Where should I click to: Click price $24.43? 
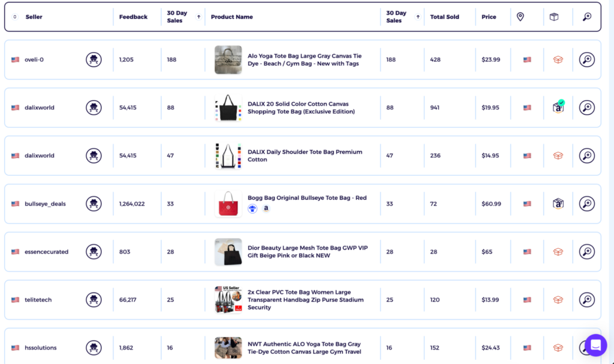(490, 348)
